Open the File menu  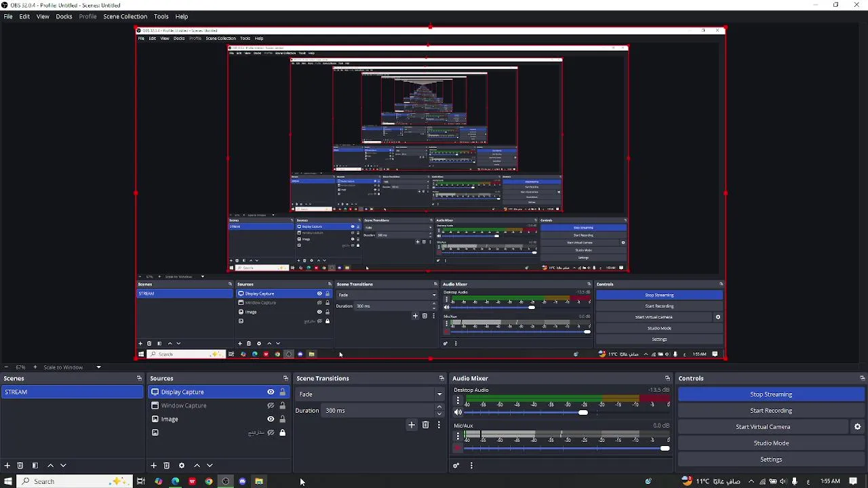8,16
